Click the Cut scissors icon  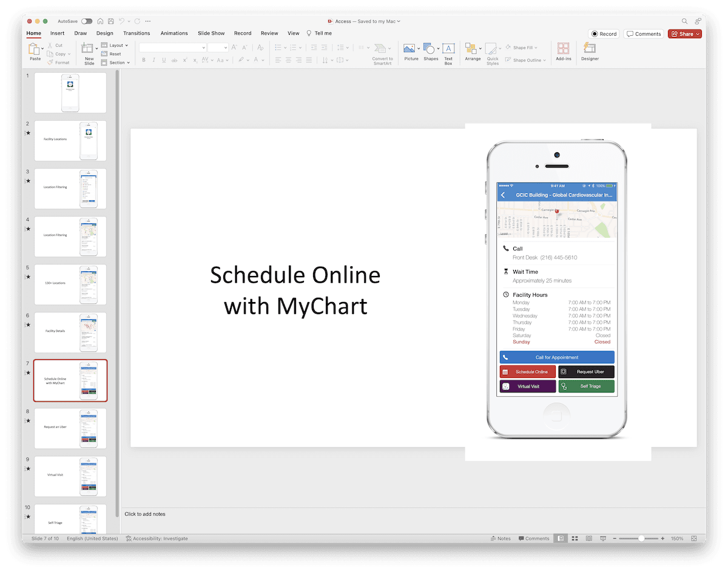pyautogui.click(x=50, y=45)
